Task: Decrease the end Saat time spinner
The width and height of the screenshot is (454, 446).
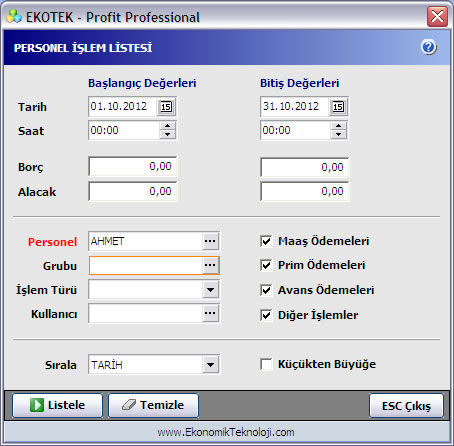Action: pos(339,134)
